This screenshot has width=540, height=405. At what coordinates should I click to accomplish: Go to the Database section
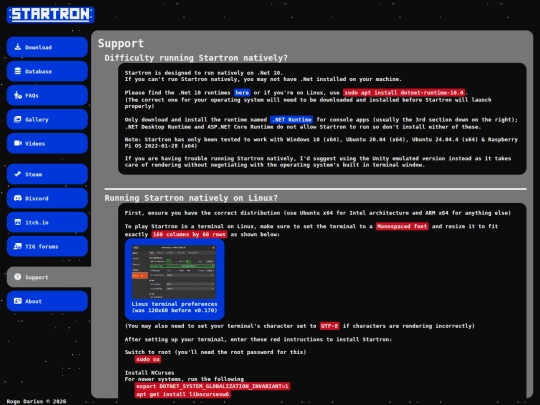[47, 71]
